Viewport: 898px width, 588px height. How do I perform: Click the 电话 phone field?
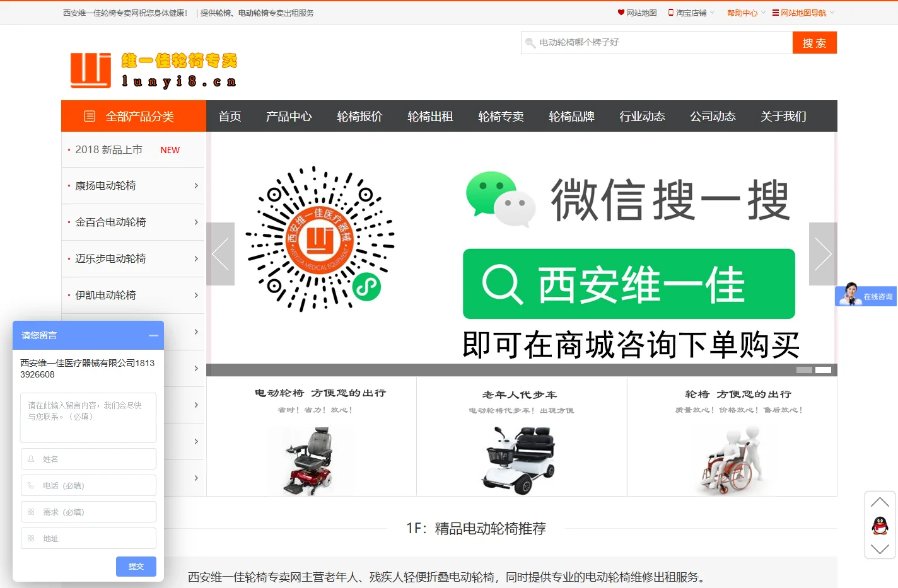(88, 485)
